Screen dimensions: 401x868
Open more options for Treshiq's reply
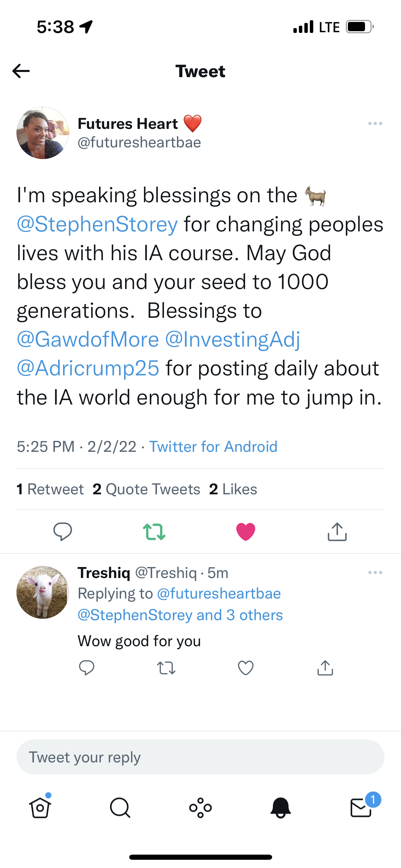pos(375,572)
